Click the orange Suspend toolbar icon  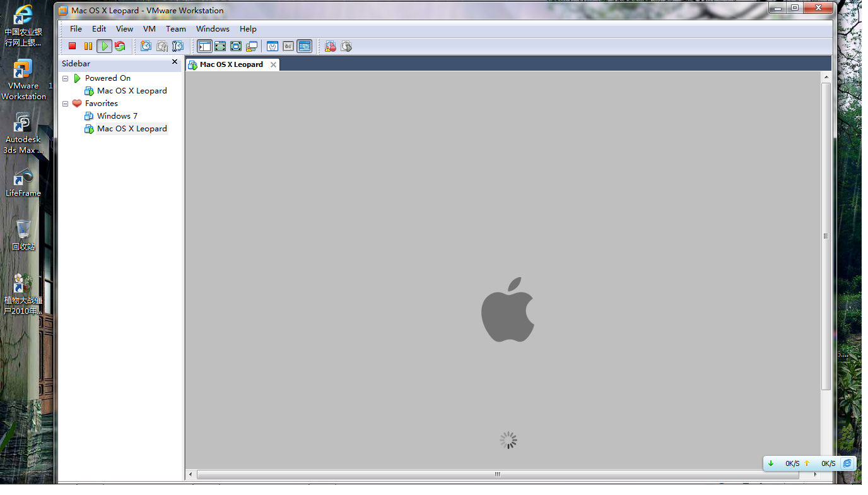tap(88, 46)
